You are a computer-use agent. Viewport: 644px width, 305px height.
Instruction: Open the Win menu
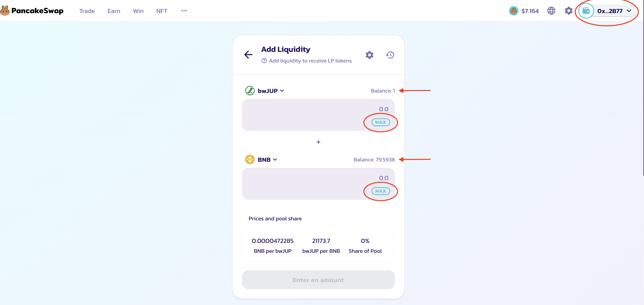pyautogui.click(x=138, y=11)
